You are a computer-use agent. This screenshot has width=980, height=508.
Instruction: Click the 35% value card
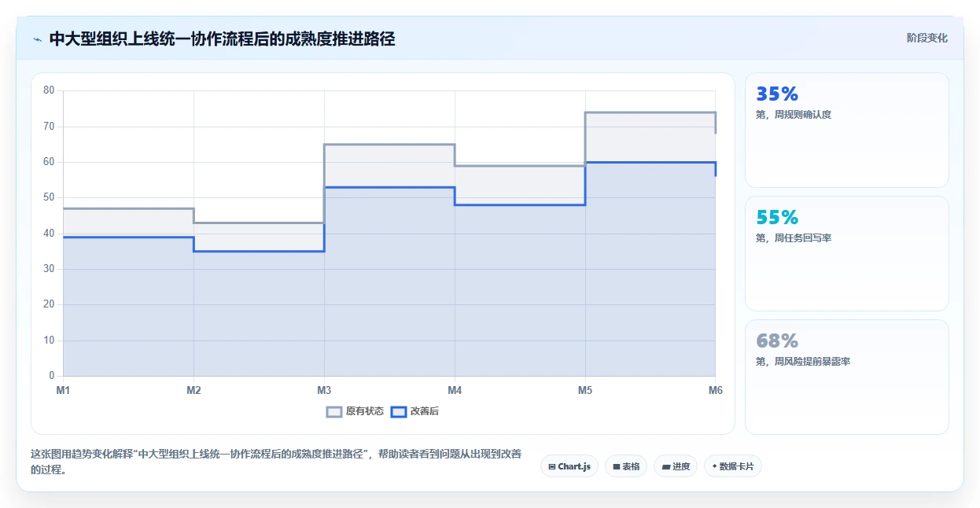(847, 130)
